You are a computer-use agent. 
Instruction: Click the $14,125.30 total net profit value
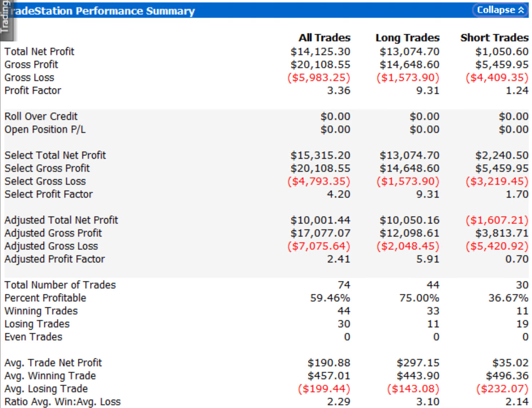tap(320, 51)
